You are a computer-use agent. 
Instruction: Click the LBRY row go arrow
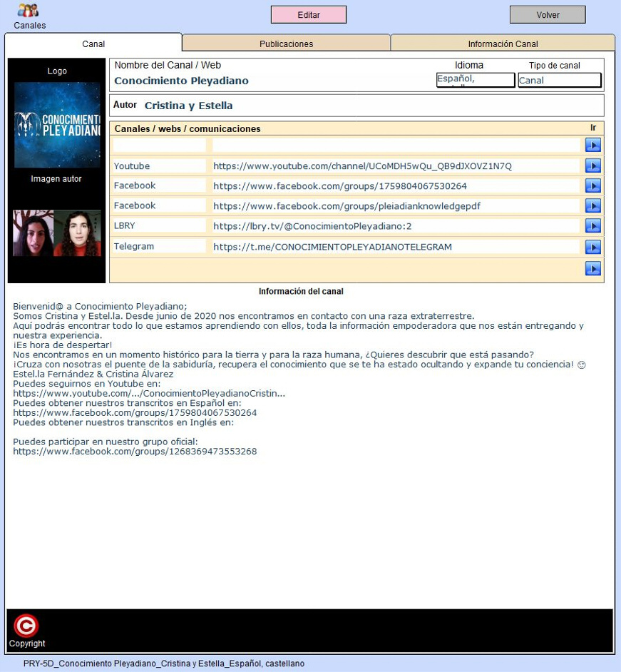(x=592, y=226)
